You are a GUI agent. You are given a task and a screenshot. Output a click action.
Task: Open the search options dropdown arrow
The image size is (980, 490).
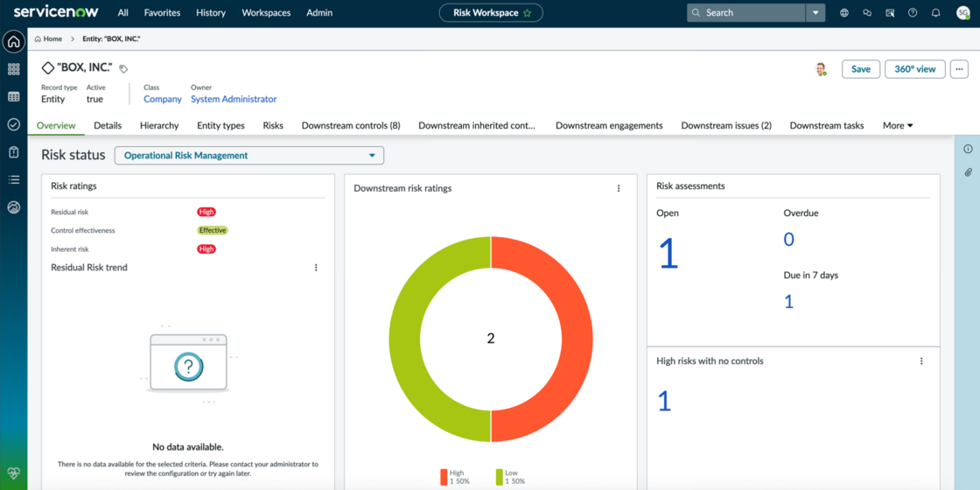click(815, 12)
